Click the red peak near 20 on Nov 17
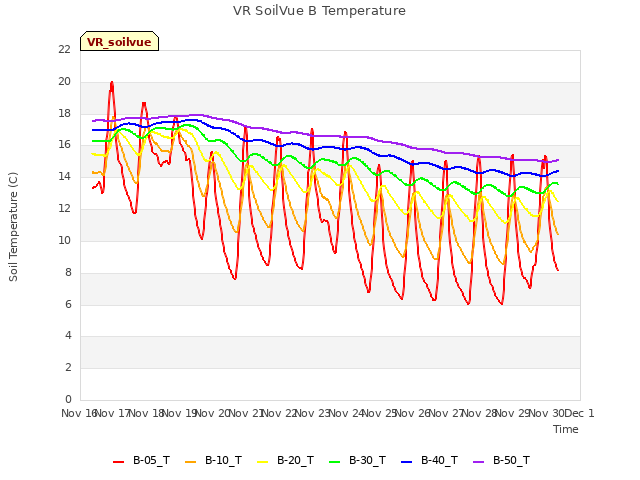 112,83
